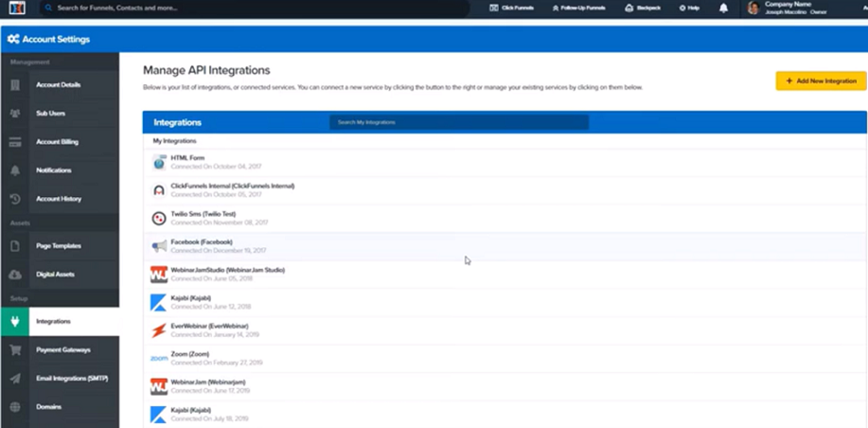Click the Kajabi icon dated June 12, 2018
This screenshot has height=428, width=868.
coord(159,302)
